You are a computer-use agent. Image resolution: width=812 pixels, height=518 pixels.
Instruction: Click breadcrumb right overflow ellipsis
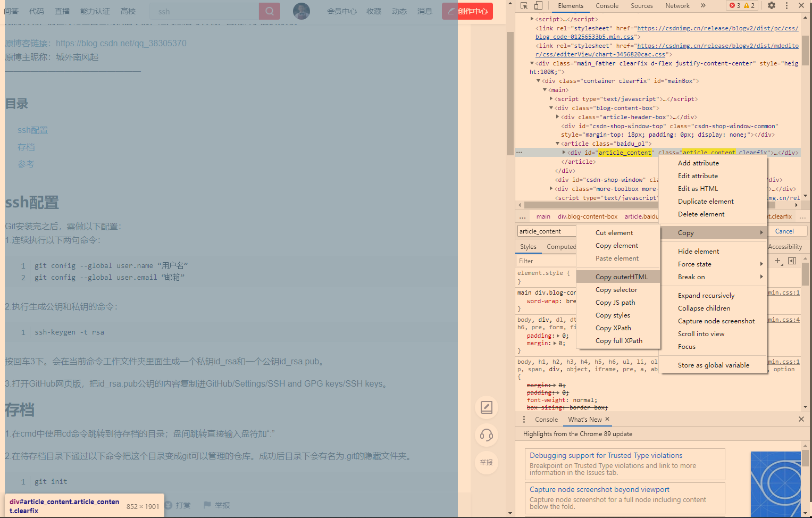click(802, 216)
